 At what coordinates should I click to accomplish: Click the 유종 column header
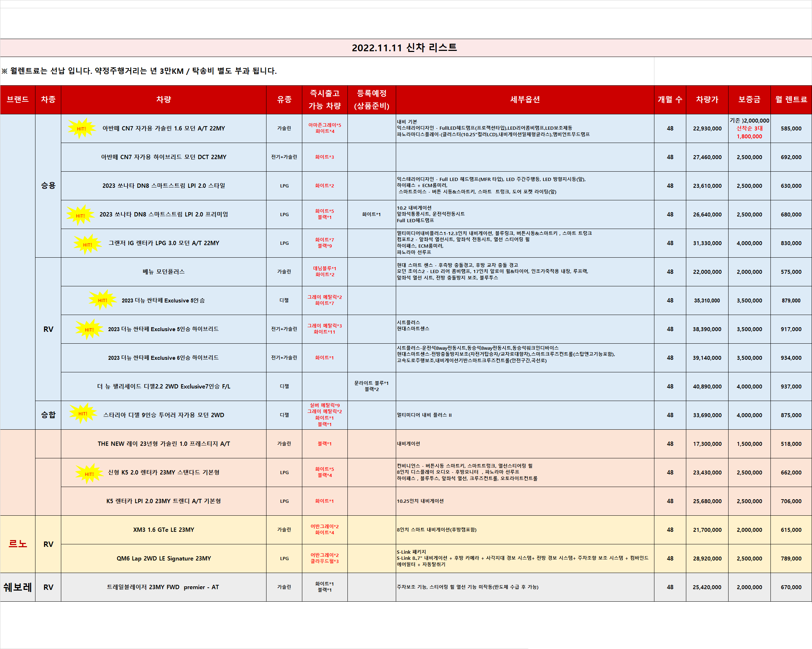[284, 100]
